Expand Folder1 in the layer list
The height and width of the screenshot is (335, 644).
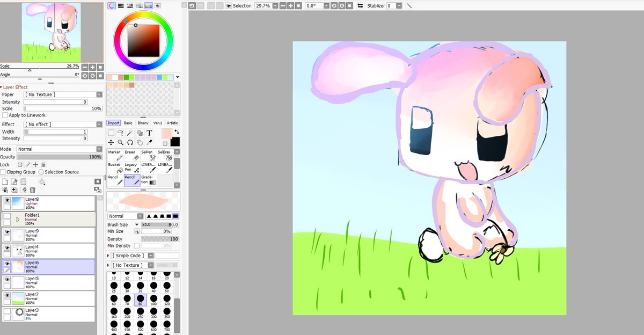tap(17, 219)
